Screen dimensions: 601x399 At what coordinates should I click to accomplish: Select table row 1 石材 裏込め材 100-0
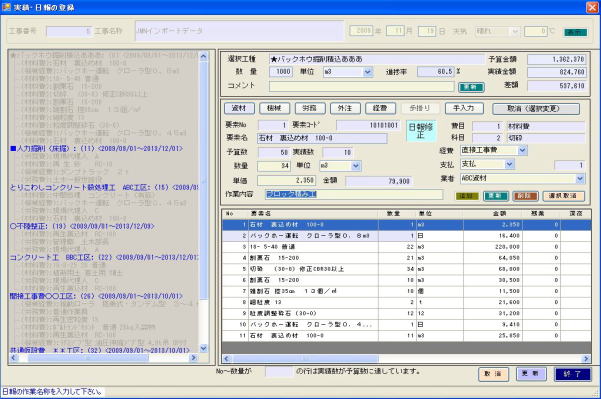coord(406,225)
